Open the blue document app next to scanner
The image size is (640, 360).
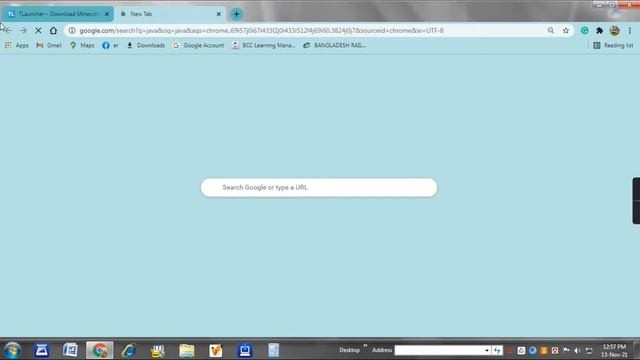click(70, 350)
